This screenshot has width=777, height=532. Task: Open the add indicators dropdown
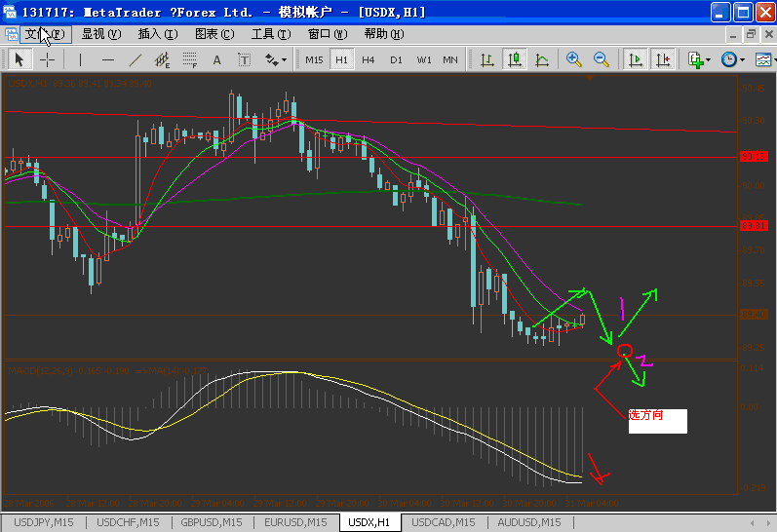[x=700, y=60]
